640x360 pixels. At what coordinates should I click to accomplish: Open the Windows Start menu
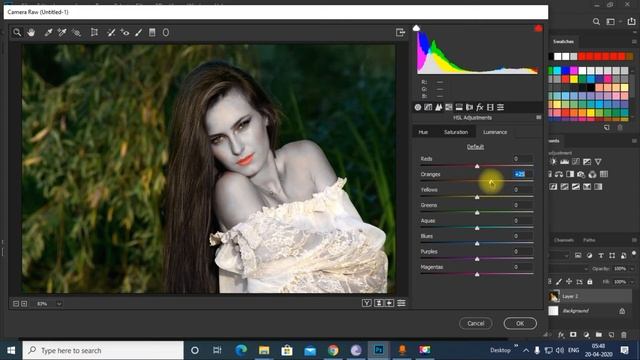click(x=11, y=350)
